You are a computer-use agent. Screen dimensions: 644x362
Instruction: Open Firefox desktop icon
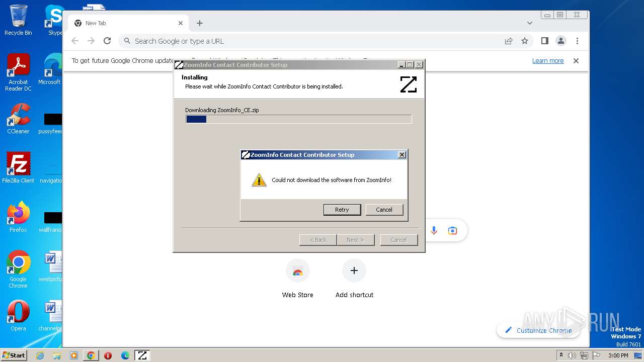(x=18, y=217)
